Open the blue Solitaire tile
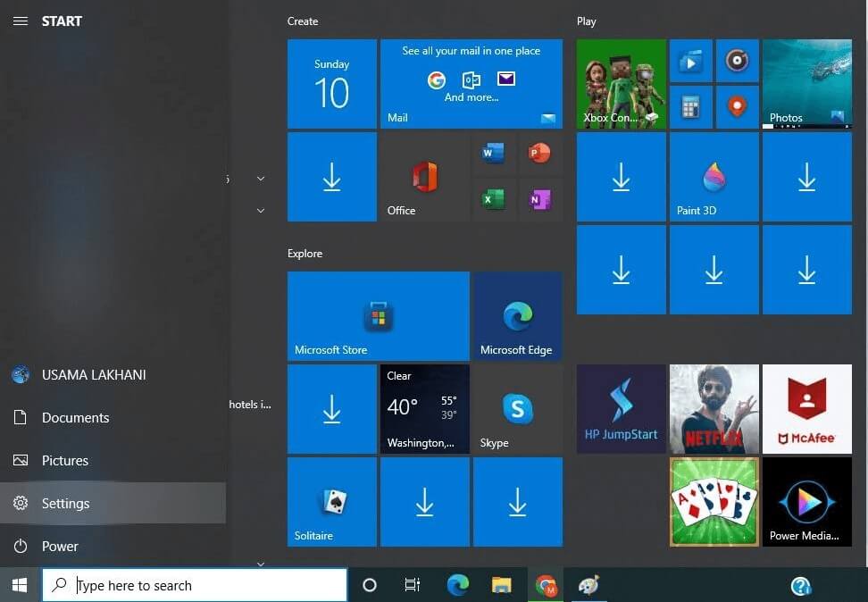Viewport: 868px width, 602px height. (x=332, y=502)
